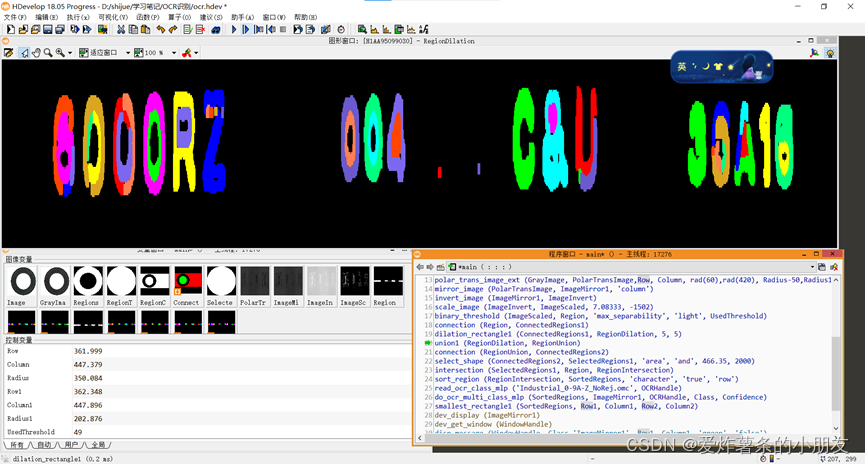865x464 pixels.
Task: Click code line 17 binary_threshold
Action: pyautogui.click(x=601, y=316)
